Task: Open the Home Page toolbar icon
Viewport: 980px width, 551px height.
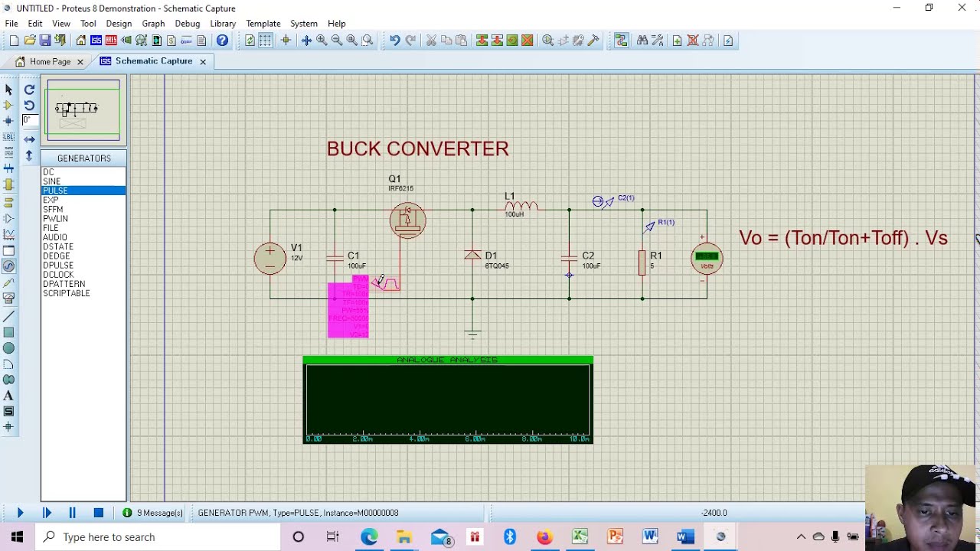Action: tap(81, 41)
